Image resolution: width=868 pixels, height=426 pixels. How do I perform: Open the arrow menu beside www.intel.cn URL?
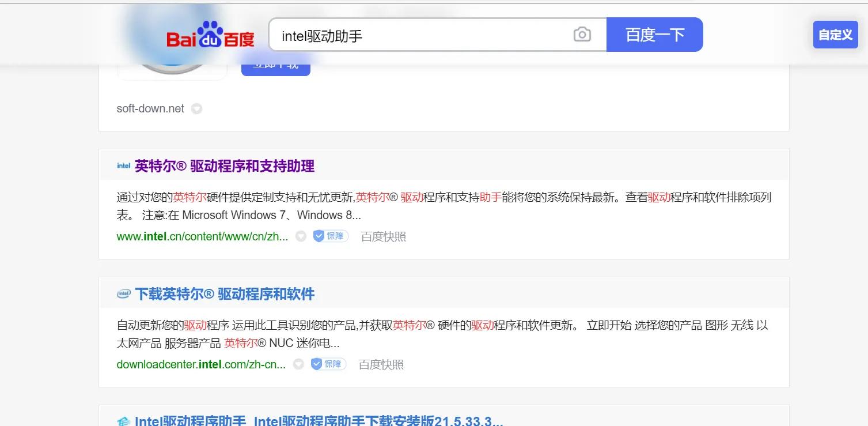point(300,236)
